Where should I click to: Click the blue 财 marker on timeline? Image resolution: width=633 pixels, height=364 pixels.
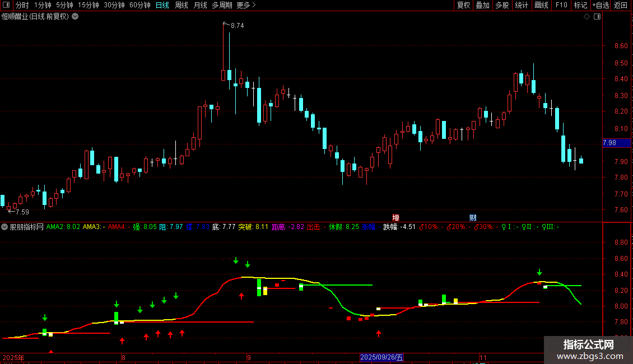pos(473,217)
